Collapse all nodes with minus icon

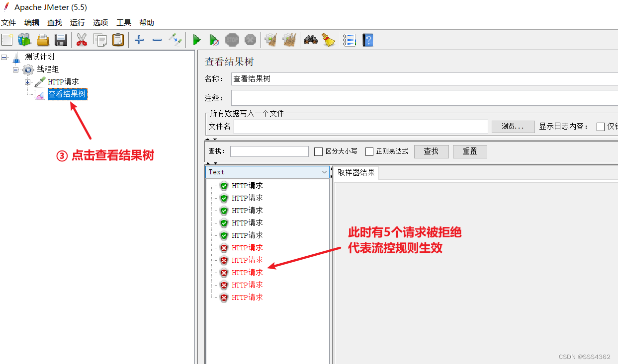(157, 40)
